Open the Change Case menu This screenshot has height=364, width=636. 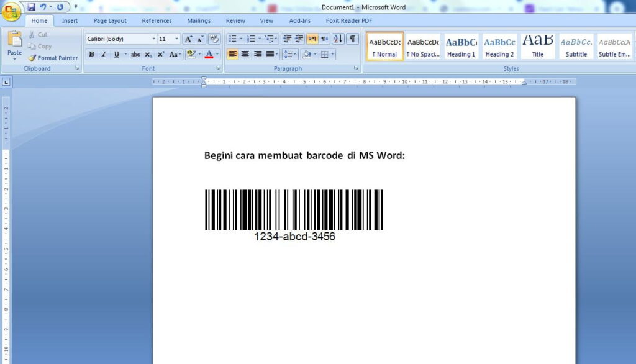pyautogui.click(x=175, y=54)
